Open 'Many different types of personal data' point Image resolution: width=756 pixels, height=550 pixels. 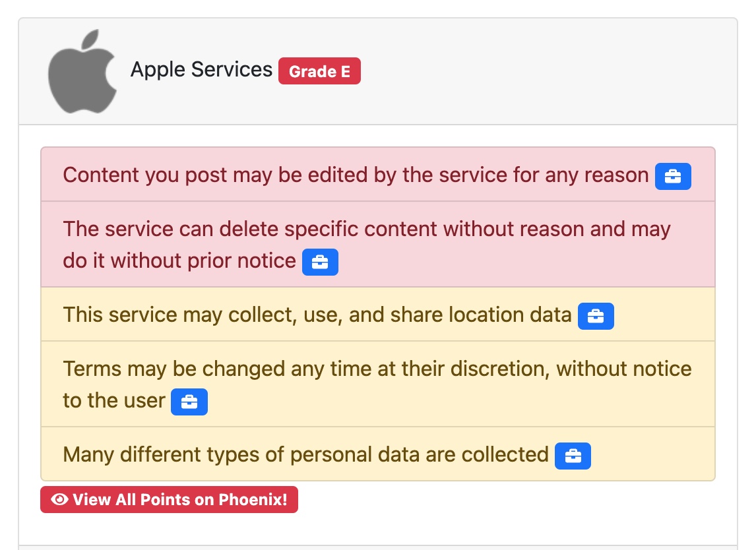[x=305, y=455]
